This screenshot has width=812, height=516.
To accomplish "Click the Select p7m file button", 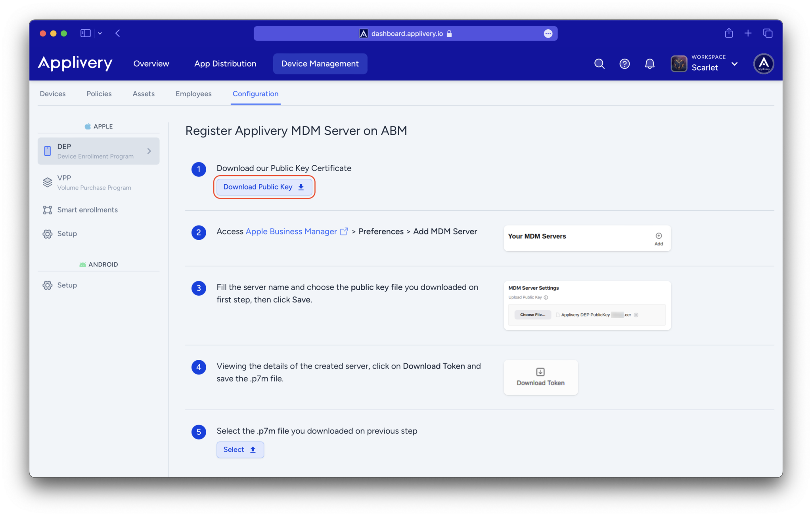I will pyautogui.click(x=240, y=450).
